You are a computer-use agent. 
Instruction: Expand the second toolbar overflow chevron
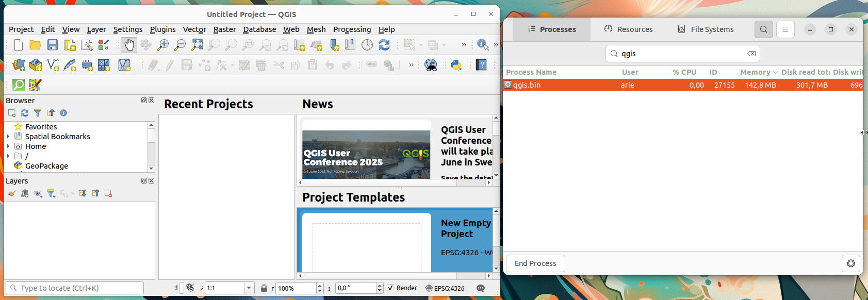click(411, 65)
